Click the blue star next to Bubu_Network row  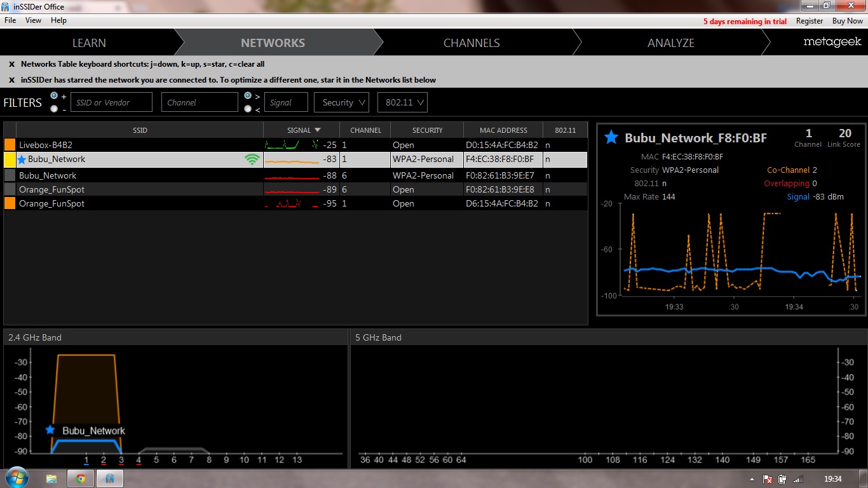[22, 159]
